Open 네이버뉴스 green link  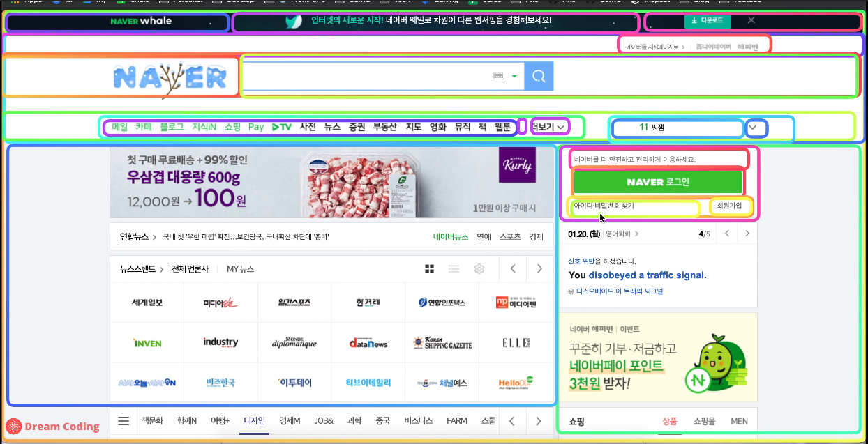pyautogui.click(x=451, y=237)
